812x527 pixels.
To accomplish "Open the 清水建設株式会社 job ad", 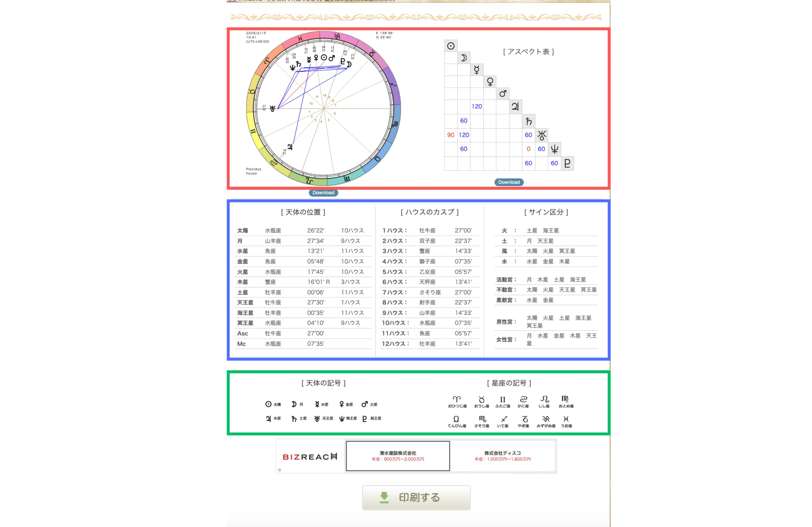I will [398, 456].
